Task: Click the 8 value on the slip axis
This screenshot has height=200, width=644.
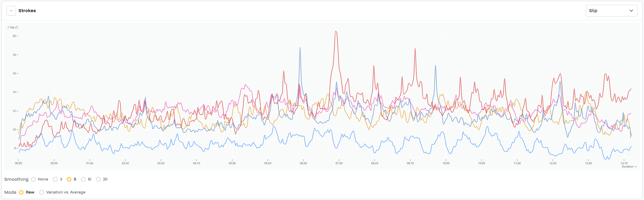Action: tap(15, 148)
